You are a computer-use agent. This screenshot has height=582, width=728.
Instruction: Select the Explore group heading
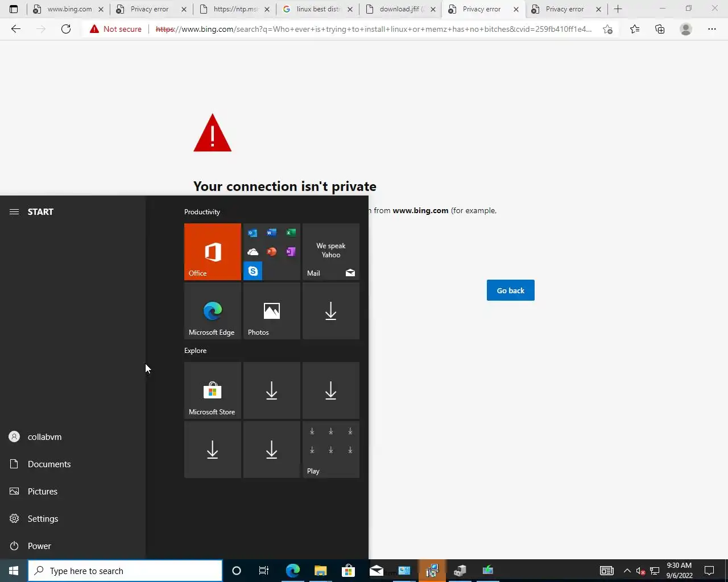click(195, 351)
